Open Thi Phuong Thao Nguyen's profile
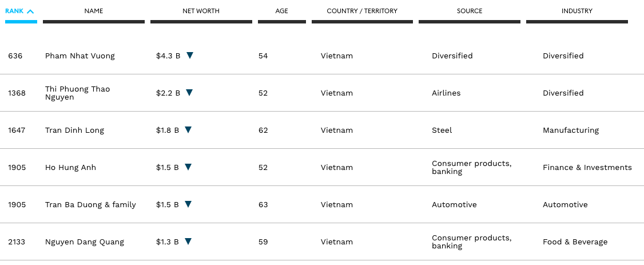This screenshot has width=644, height=265. tap(77, 93)
